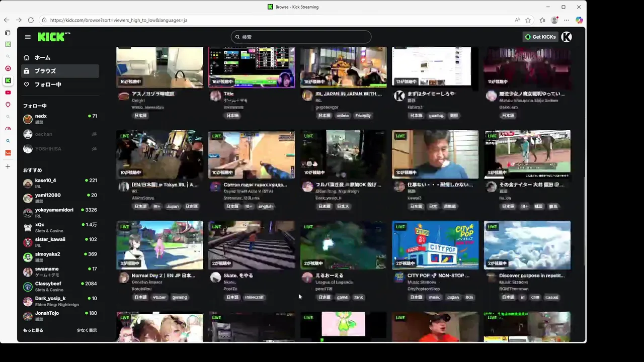644x362 pixels.
Task: Open CityPopNonStop channel avatar
Action: [x=399, y=278]
